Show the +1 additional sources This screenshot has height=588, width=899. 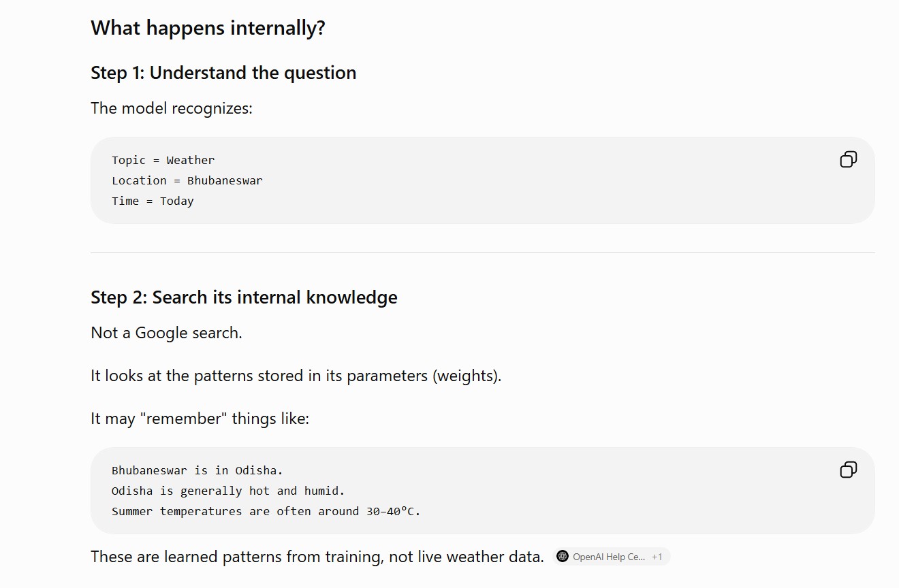657,557
